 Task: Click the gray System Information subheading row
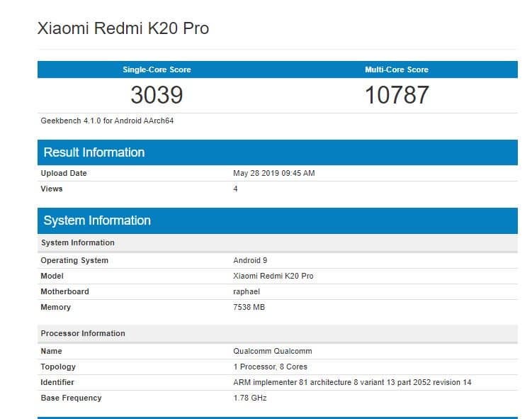[x=278, y=242]
